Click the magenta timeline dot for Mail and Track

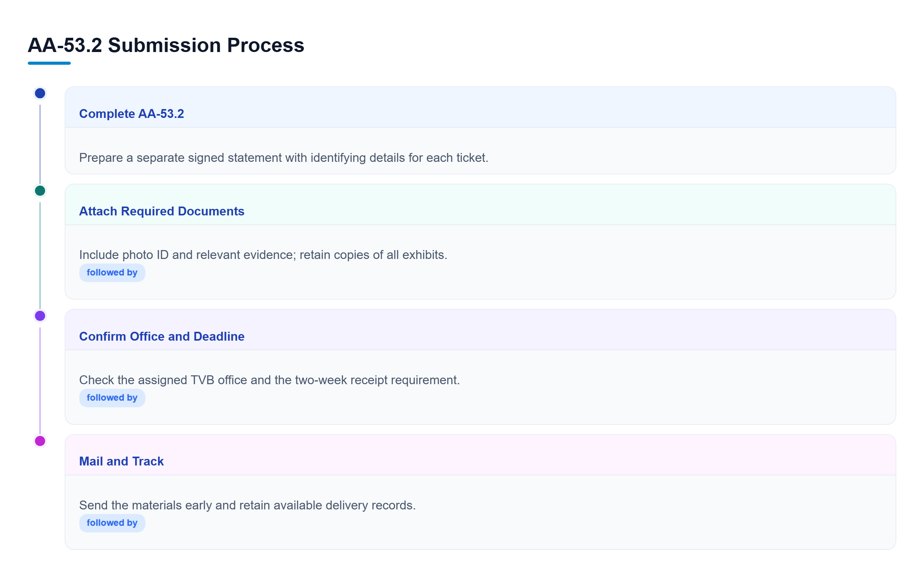pos(40,441)
